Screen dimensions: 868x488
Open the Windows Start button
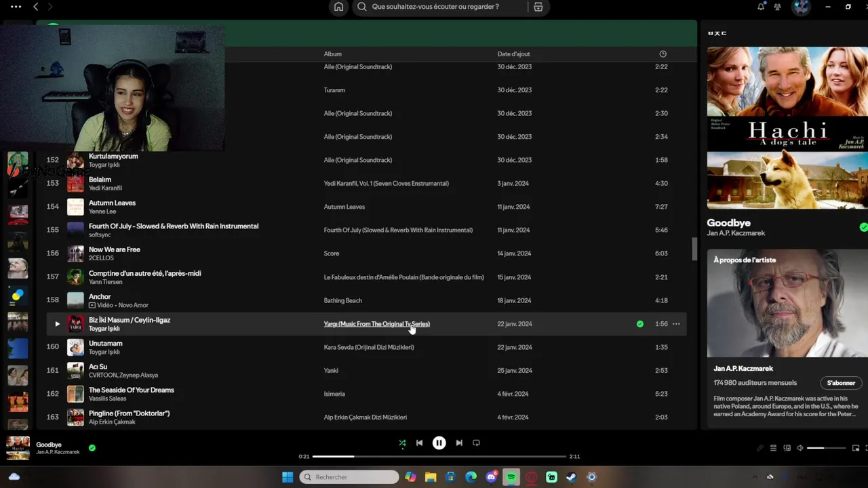point(288,477)
